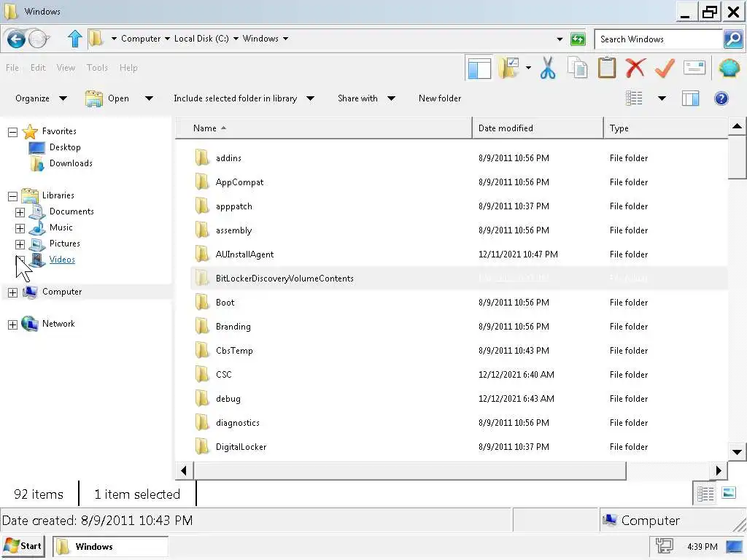Open the view options dropdown arrow
This screenshot has width=747, height=560.
tap(661, 98)
